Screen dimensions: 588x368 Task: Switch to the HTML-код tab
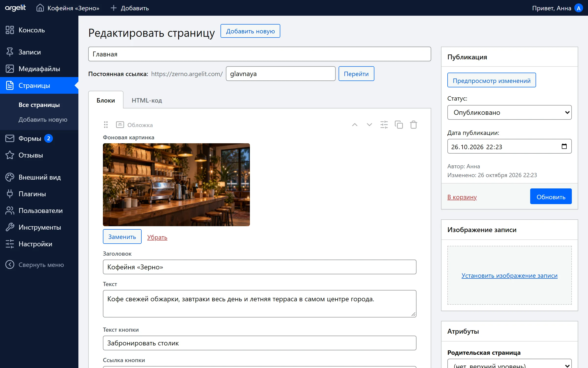pos(147,100)
